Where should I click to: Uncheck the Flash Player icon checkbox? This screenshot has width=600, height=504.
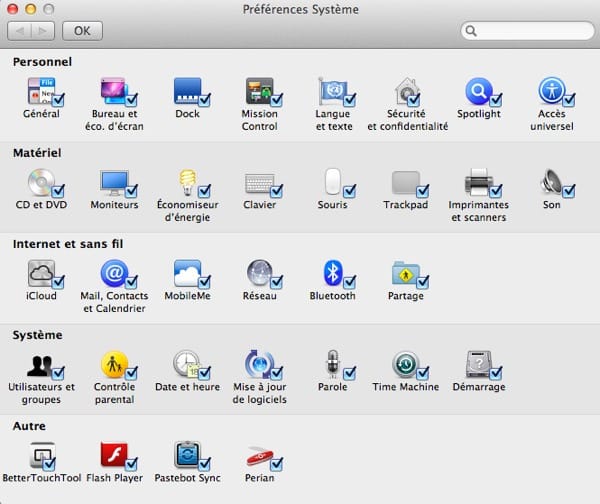pos(131,464)
